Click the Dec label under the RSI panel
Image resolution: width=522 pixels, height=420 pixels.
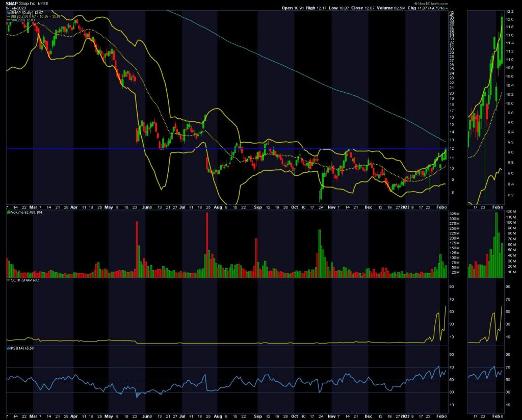coord(368,416)
